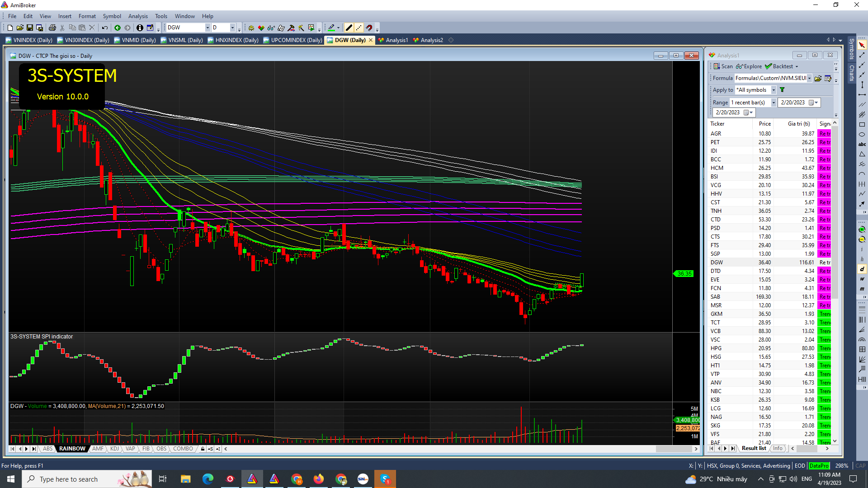This screenshot has width=868, height=488.
Task: Open formula file with folder icon
Action: (818, 78)
